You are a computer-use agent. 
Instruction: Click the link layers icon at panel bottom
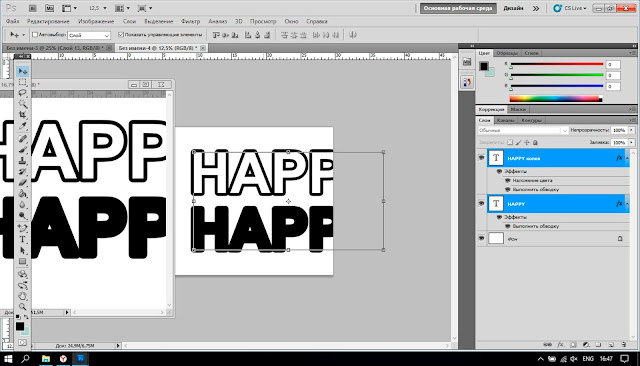[x=548, y=345]
